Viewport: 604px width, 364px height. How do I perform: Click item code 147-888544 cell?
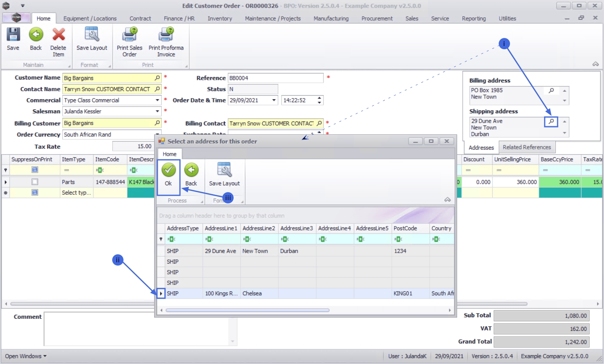pos(110,182)
